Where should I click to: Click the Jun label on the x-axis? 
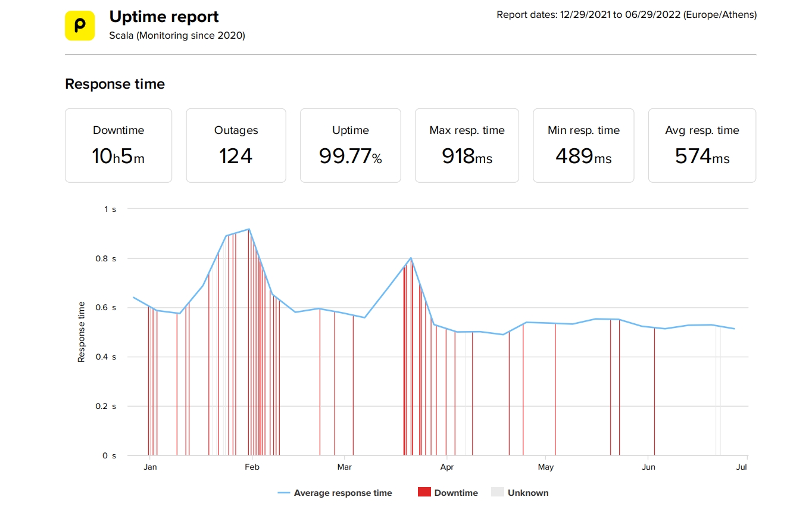(648, 467)
